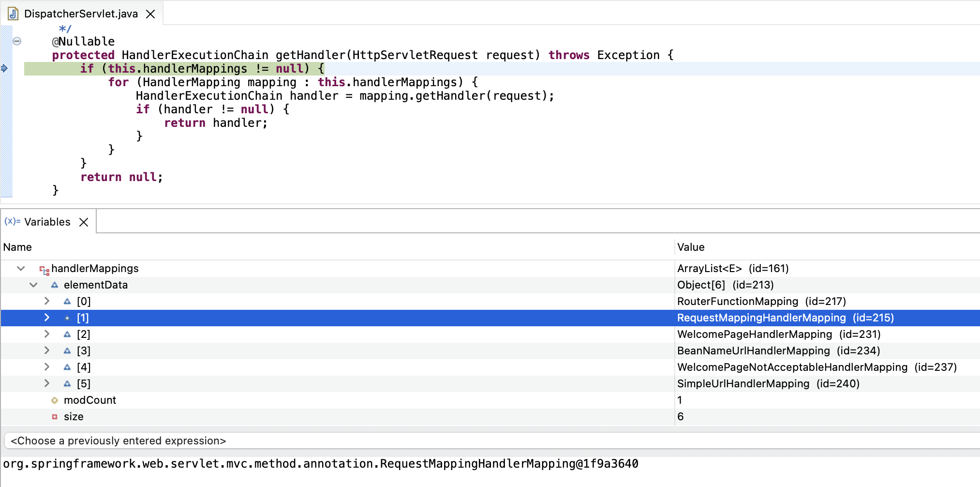This screenshot has height=487, width=980.
Task: Click the elementData triangle field icon
Action: click(55, 285)
